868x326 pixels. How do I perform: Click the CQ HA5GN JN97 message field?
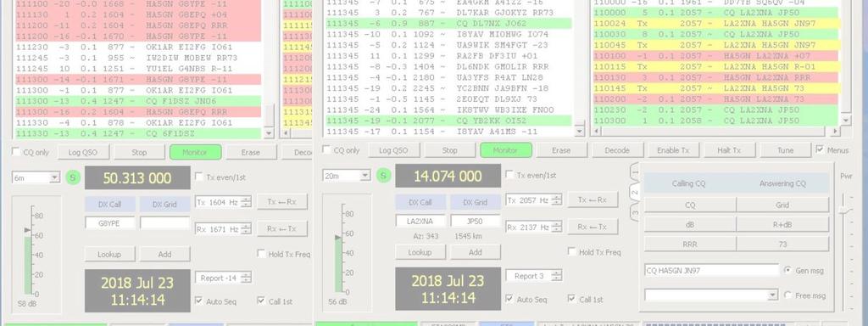pyautogui.click(x=711, y=271)
